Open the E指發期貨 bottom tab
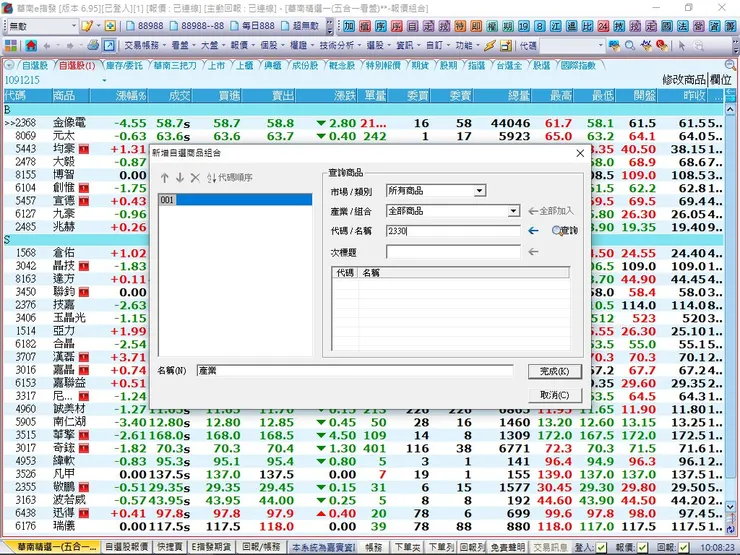 (x=212, y=547)
